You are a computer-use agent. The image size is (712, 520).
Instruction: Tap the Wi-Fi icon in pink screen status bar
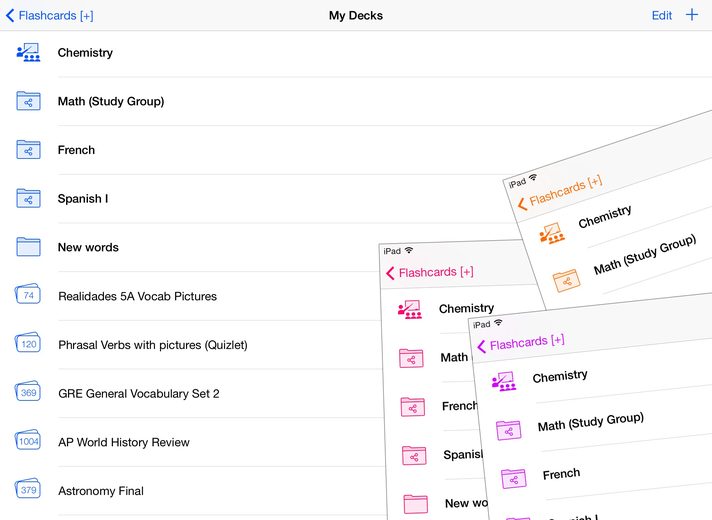click(409, 250)
